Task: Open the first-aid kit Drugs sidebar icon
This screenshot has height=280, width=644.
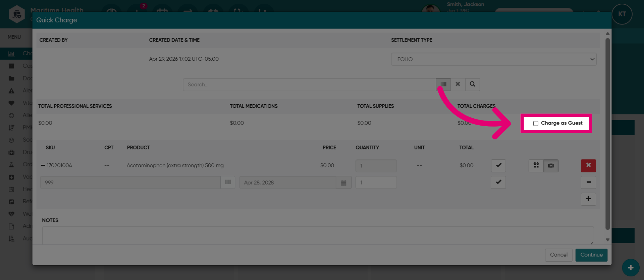Action: tap(11, 152)
